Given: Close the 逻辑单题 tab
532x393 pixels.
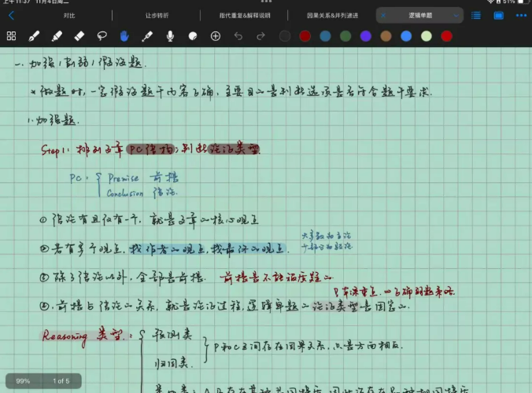Looking at the screenshot, I should click(384, 15).
